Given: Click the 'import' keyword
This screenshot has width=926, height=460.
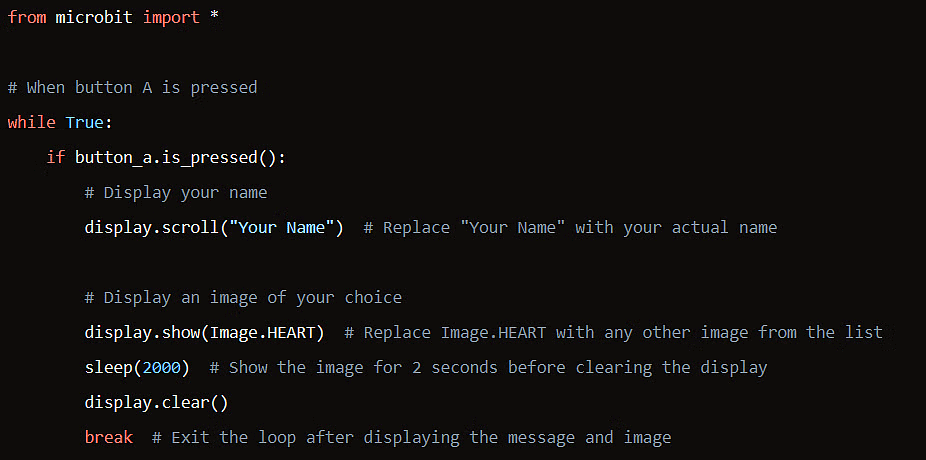Looking at the screenshot, I should [x=171, y=18].
